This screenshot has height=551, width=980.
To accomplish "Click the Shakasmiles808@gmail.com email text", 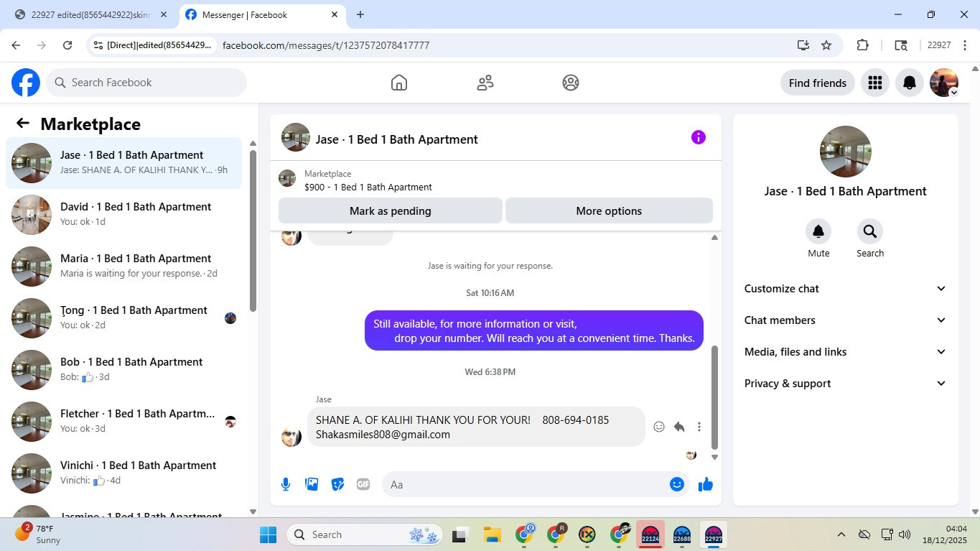I will pos(383,434).
